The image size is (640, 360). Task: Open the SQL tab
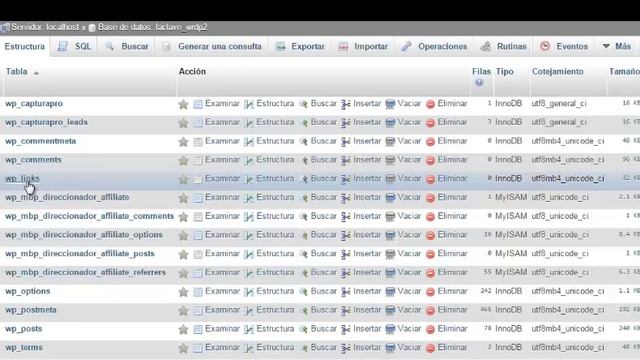click(x=83, y=47)
